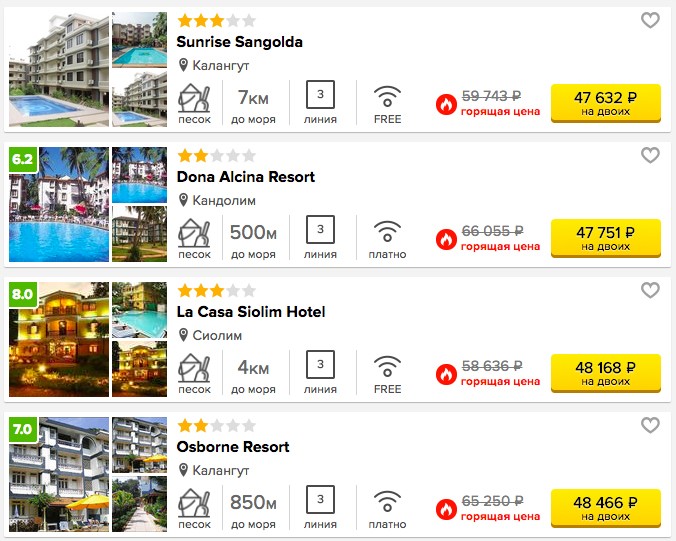Click the location pin next to Кандолим
This screenshot has height=541, width=676.
point(183,200)
